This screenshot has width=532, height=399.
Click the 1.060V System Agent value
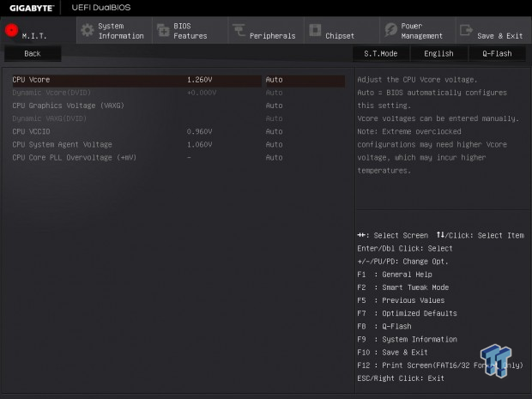click(x=199, y=144)
